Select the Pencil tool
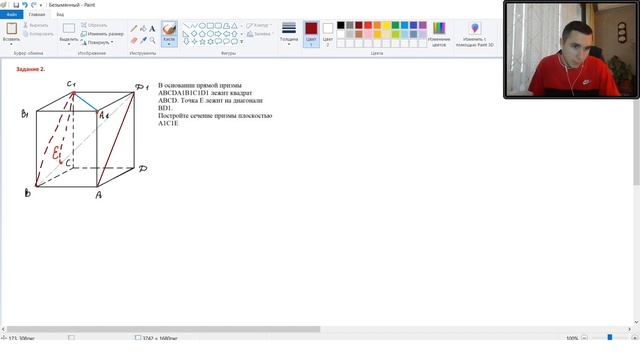640x360 pixels. (x=134, y=29)
